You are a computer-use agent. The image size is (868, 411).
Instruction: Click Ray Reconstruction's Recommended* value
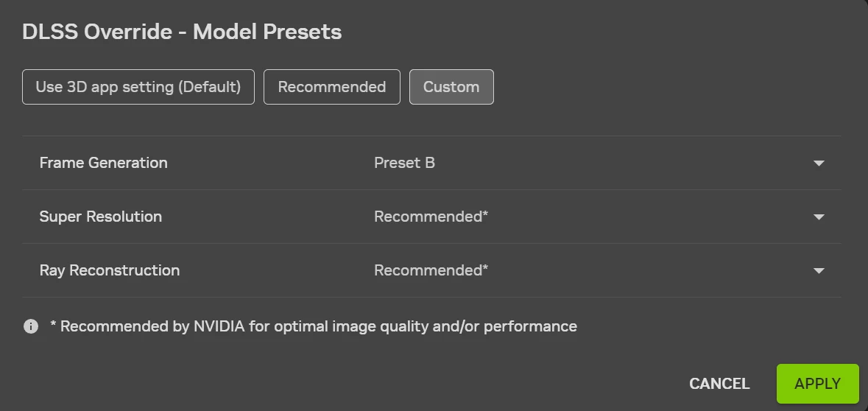pyautogui.click(x=431, y=270)
